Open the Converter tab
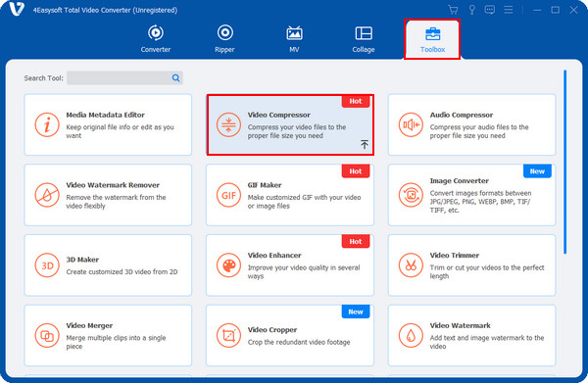Viewport: 588px width, 383px height. coord(156,39)
